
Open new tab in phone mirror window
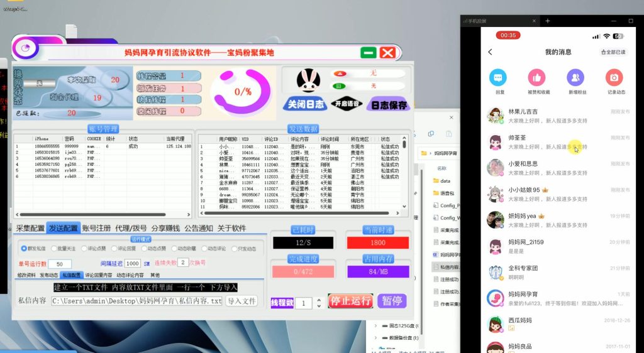coord(548,21)
